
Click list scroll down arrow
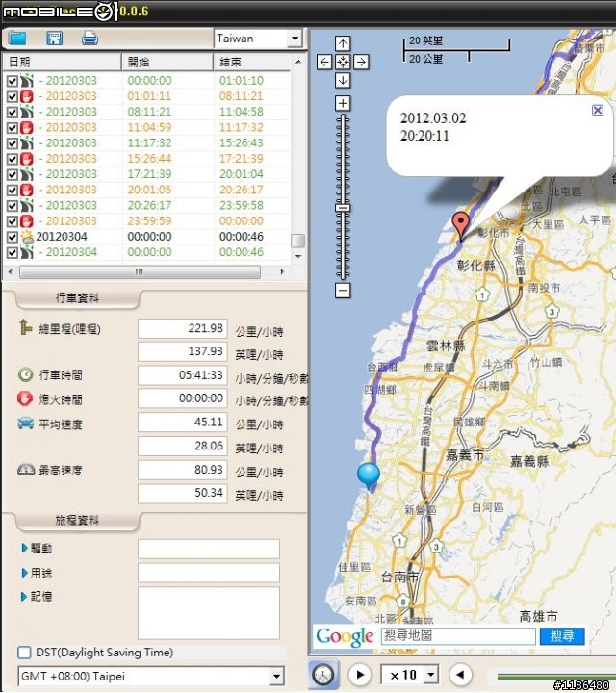(x=298, y=256)
